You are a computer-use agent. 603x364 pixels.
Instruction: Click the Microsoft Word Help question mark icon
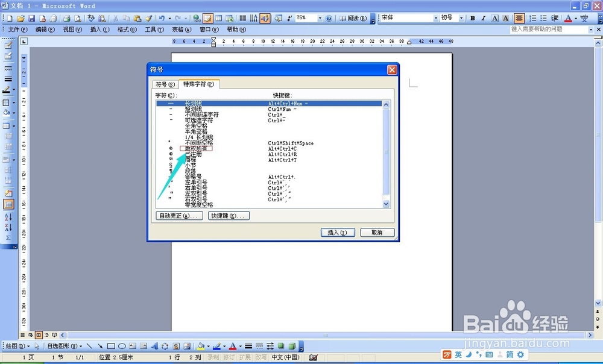coord(329,18)
